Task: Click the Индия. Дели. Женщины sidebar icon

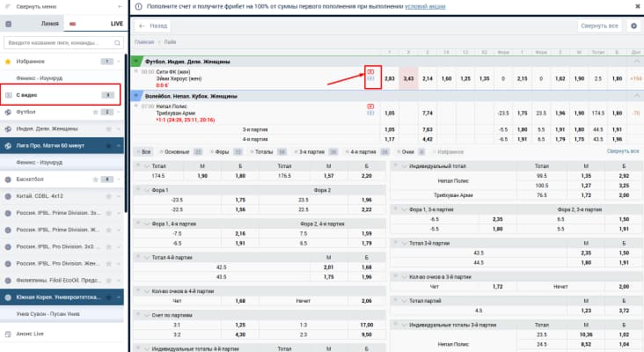Action: [x=8, y=129]
